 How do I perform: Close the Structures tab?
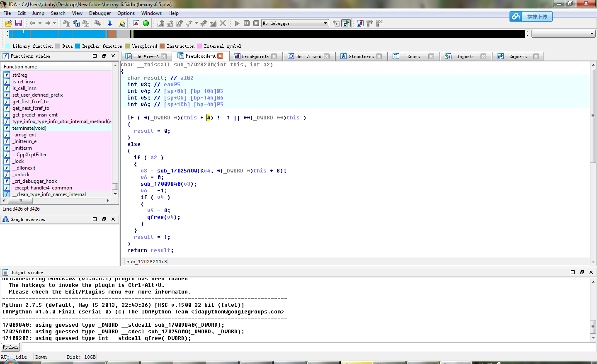click(379, 56)
